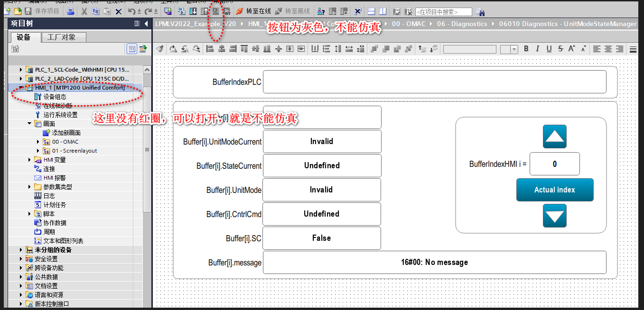Toggle the horizontal split editor view icon
The image size is (644, 310).
click(x=372, y=11)
